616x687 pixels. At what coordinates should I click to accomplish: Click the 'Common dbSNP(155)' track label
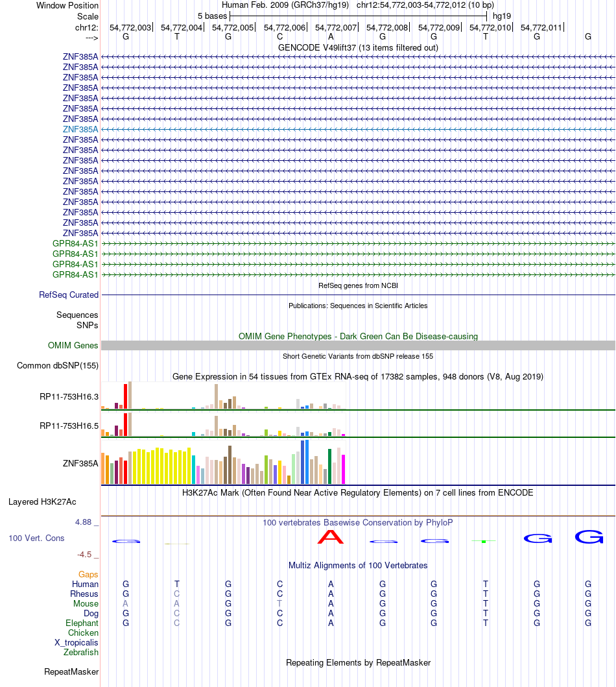[58, 365]
